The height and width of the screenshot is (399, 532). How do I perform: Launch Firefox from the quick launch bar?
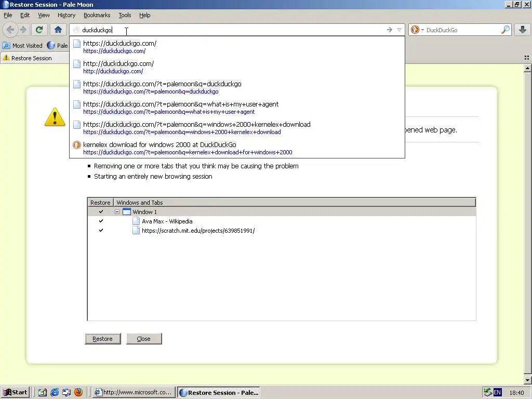[x=78, y=393]
